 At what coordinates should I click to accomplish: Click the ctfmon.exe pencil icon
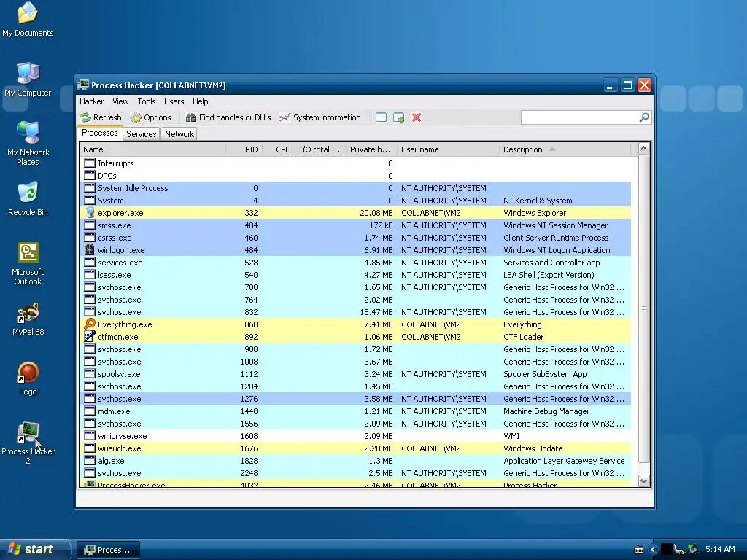[x=90, y=337]
